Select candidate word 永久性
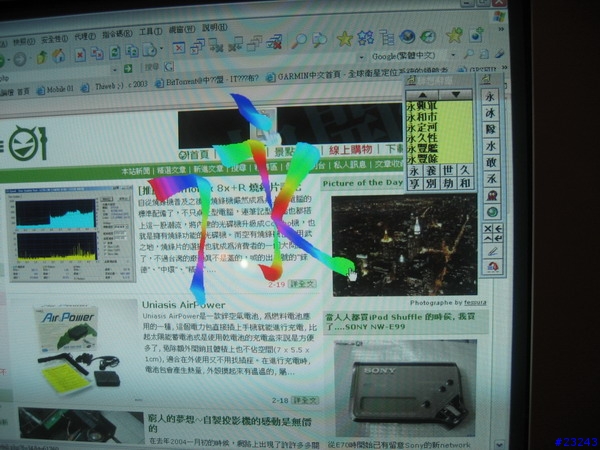Screen dimensions: 600x450 click(422, 138)
